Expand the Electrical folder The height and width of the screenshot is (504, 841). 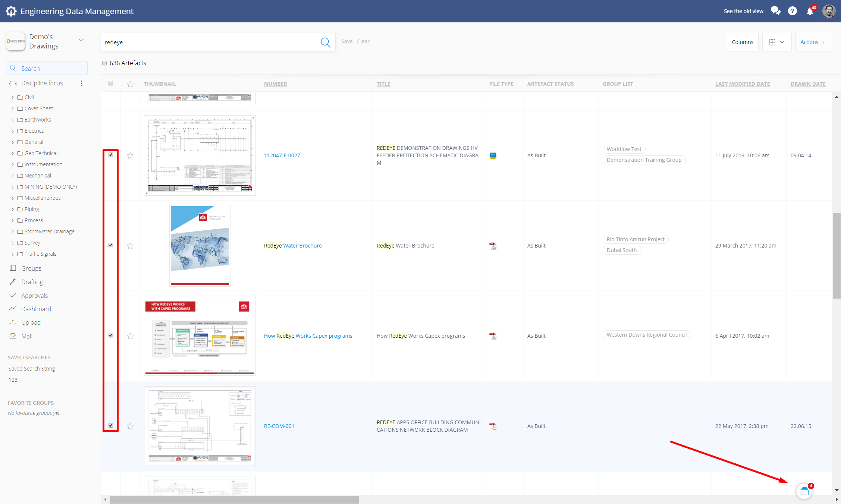point(12,131)
